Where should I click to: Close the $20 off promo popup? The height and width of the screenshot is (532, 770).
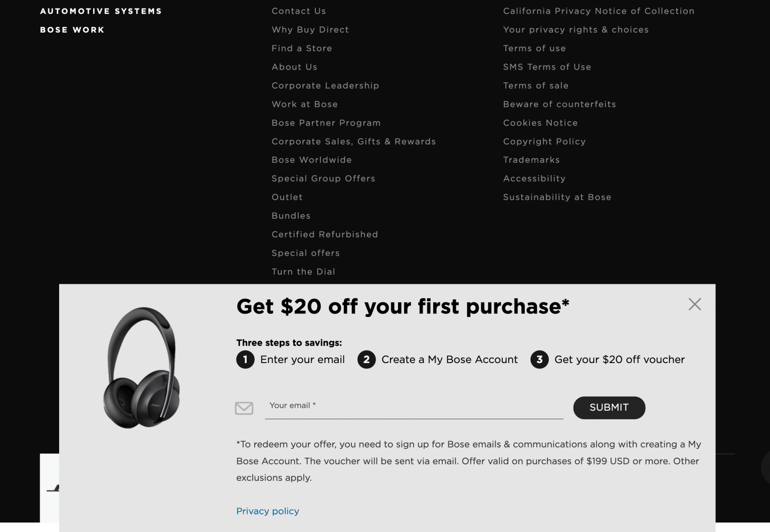point(694,304)
